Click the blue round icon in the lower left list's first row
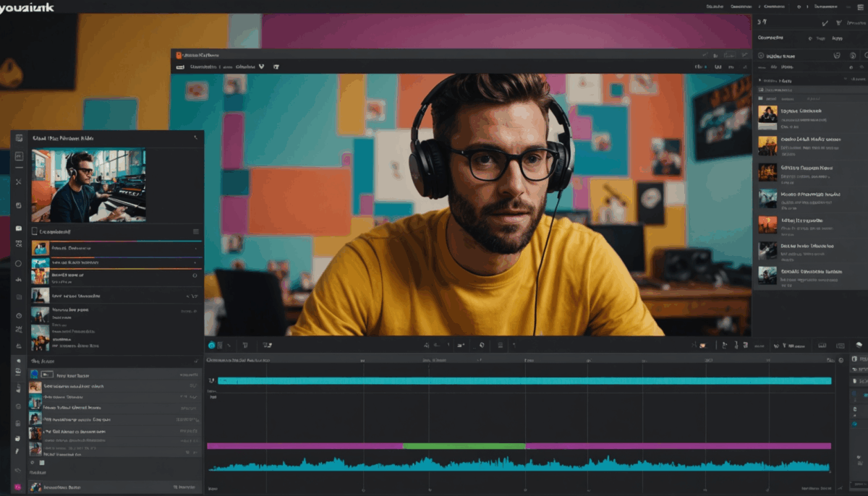This screenshot has height=496, width=868. tap(34, 375)
